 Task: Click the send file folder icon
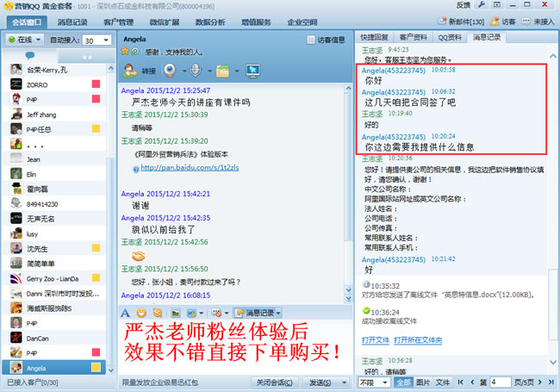222,71
